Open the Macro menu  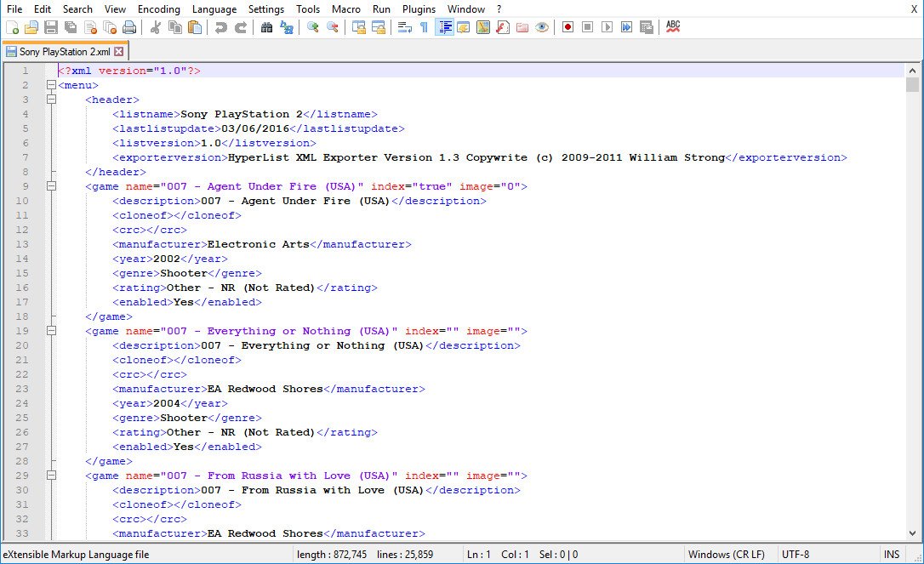pos(346,9)
